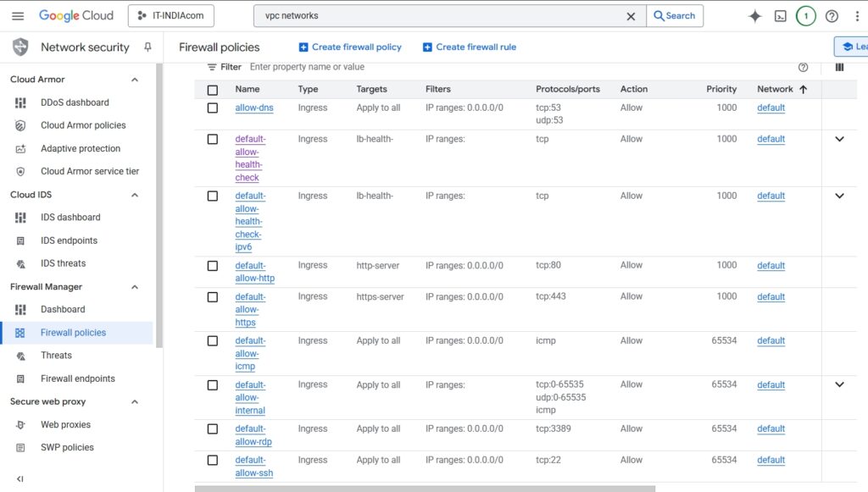This screenshot has width=868, height=492.
Task: Collapse the Firewall Manager section
Action: 135,287
